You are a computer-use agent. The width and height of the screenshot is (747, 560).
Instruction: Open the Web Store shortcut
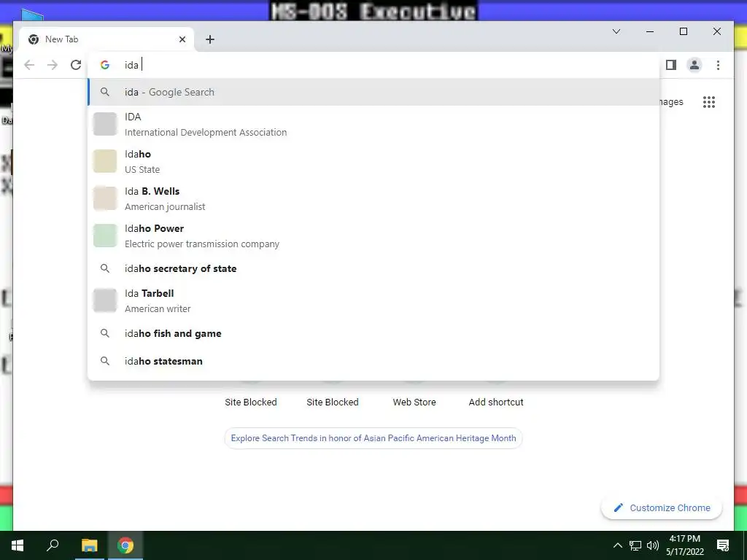pyautogui.click(x=414, y=402)
